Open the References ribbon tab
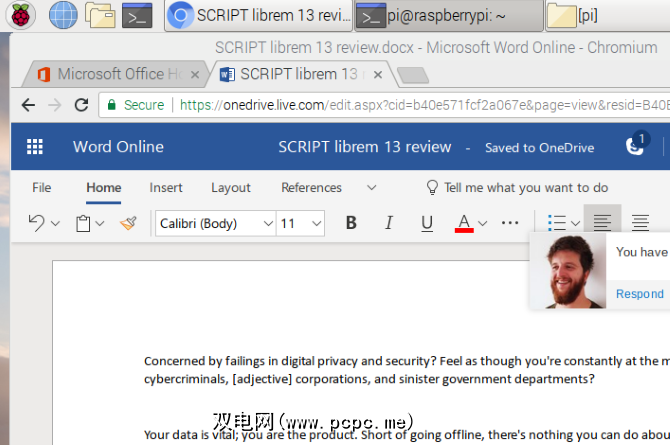Viewport: 670px width, 445px height. click(311, 187)
